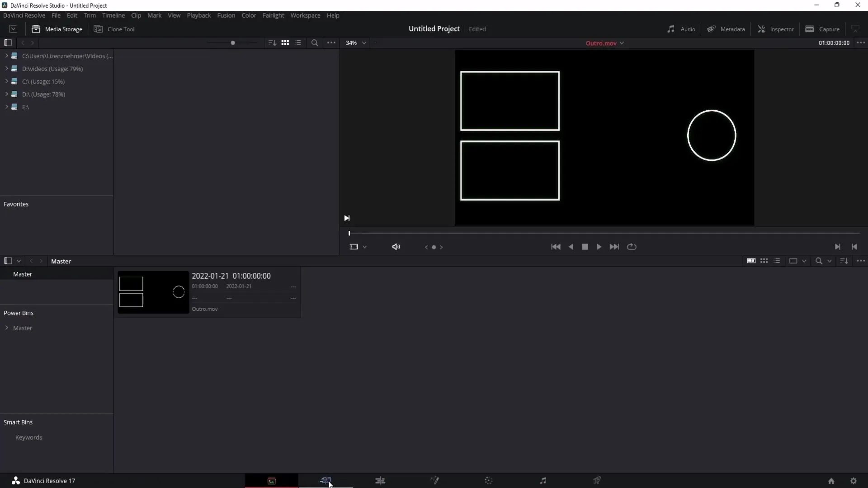
Task: Stop playback
Action: point(585,247)
